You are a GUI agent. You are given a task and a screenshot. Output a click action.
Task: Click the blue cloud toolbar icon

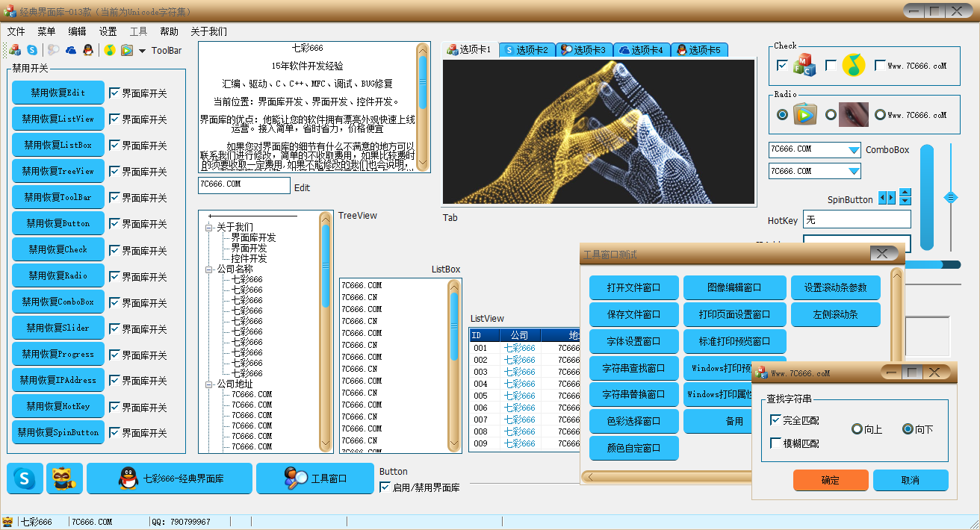(71, 50)
